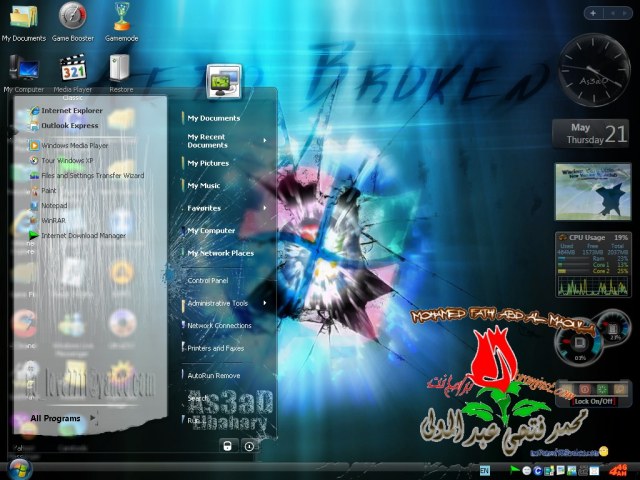The width and height of the screenshot is (640, 480).
Task: Click the round CPU gauge dial gadget
Action: (580, 342)
